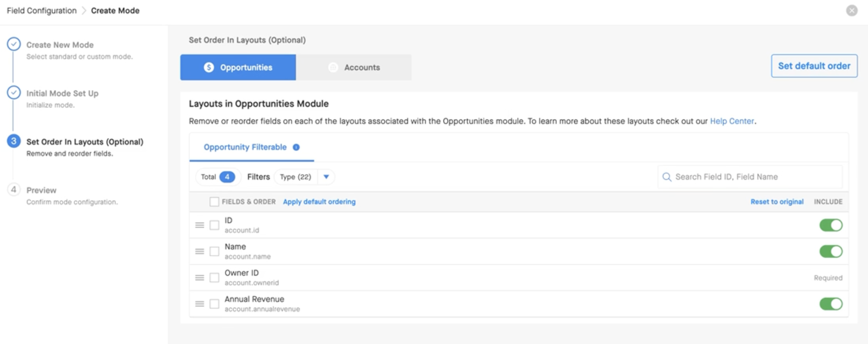The image size is (868, 344).
Task: Click the drag handle for Annual Revenue row
Action: tap(200, 304)
